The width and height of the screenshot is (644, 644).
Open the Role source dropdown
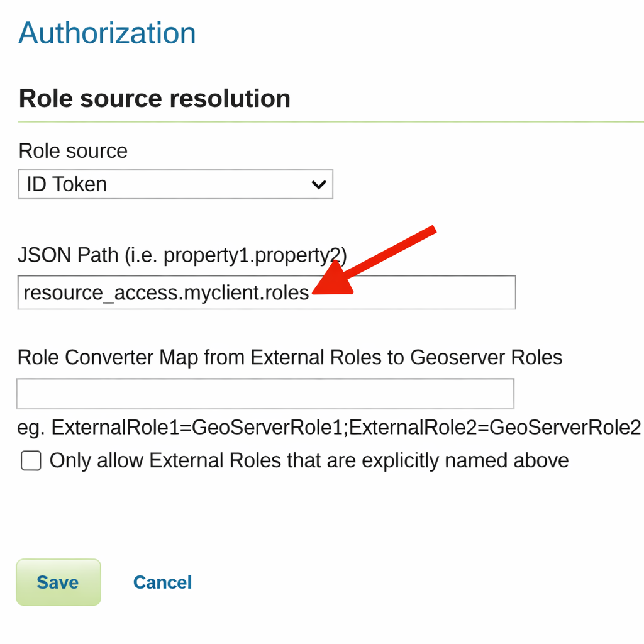click(175, 184)
